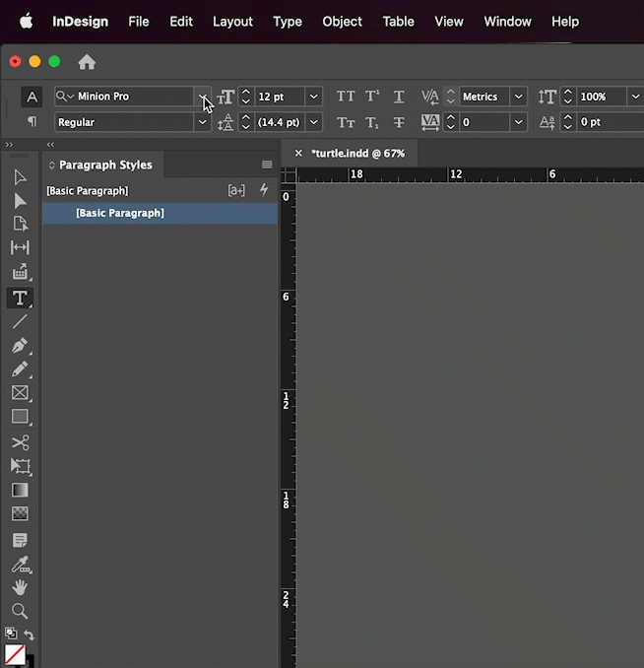Click the Create New Style [a+] icon
Screen dimensions: 644x668
[236, 190]
